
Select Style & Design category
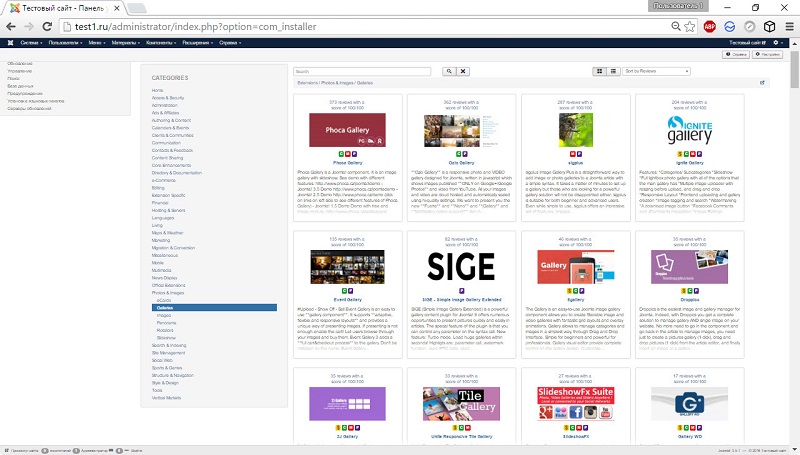pos(165,383)
